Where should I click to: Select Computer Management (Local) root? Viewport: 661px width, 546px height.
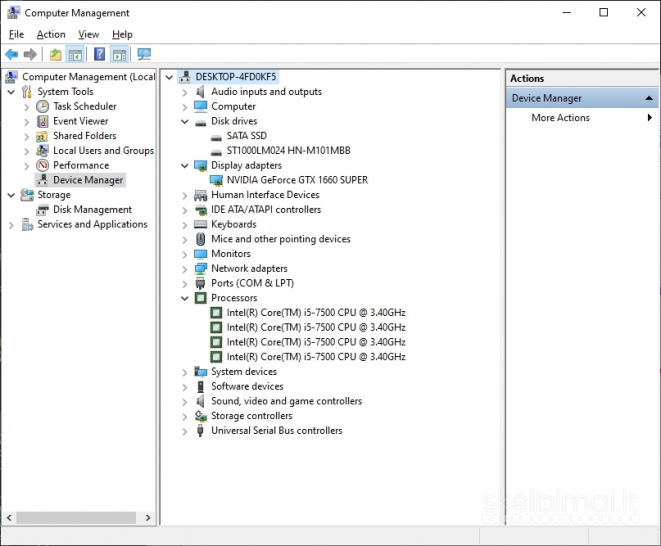coord(89,77)
